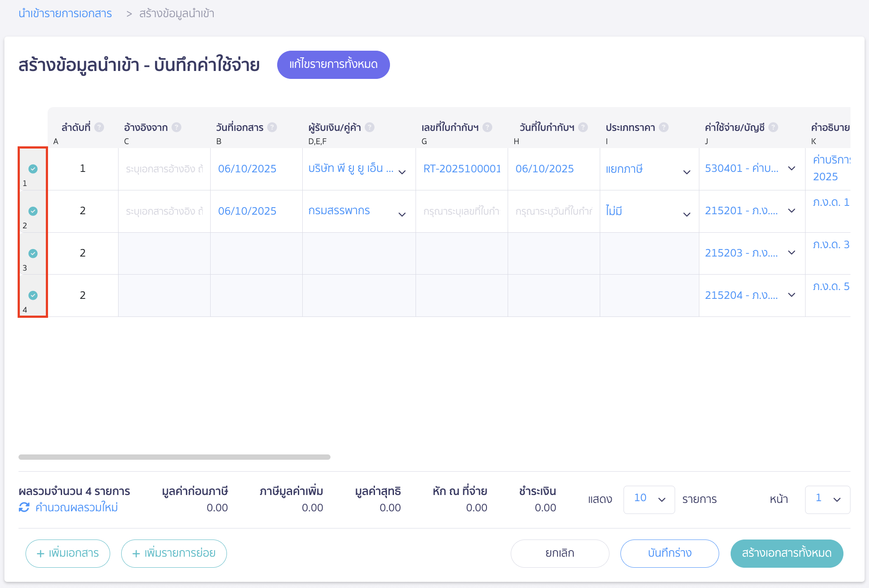Toggle the checkmark on row 1
The image size is (869, 588).
click(33, 169)
